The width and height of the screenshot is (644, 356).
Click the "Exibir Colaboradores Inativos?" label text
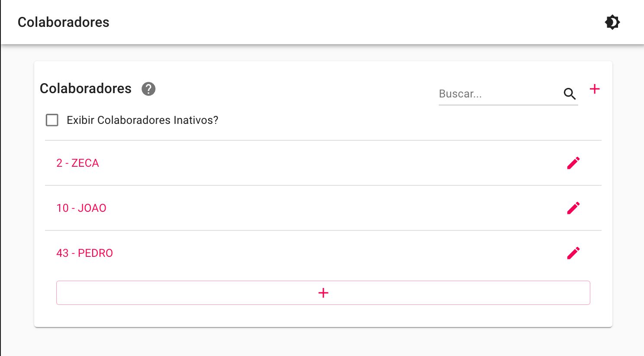click(142, 120)
